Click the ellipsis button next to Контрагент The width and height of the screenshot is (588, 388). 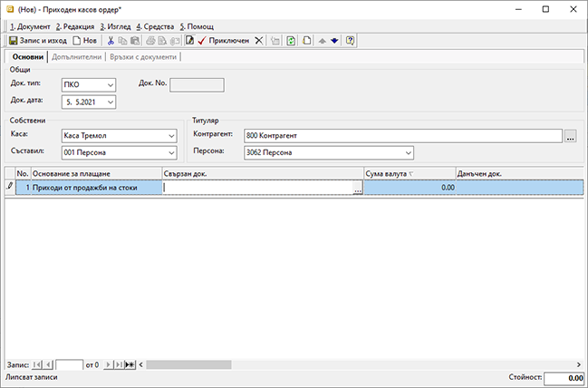571,136
